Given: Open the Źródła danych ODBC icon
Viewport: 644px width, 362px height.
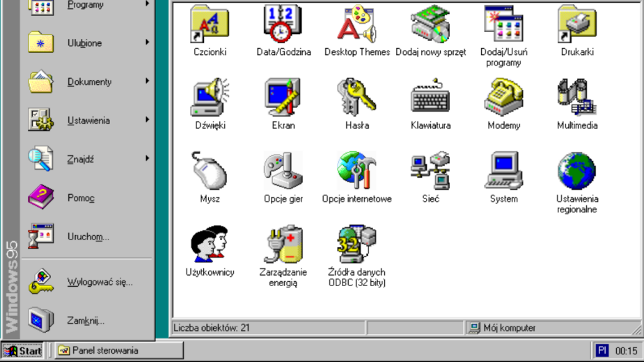Looking at the screenshot, I should coord(357,244).
